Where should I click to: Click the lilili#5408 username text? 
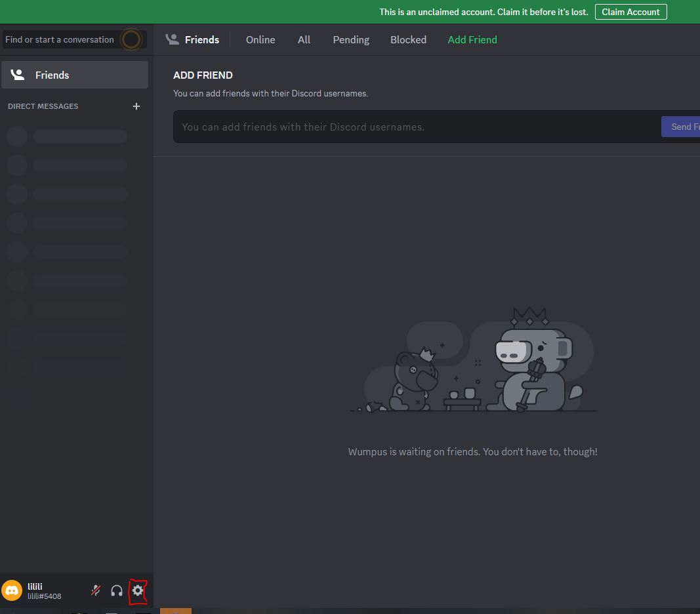click(x=44, y=596)
